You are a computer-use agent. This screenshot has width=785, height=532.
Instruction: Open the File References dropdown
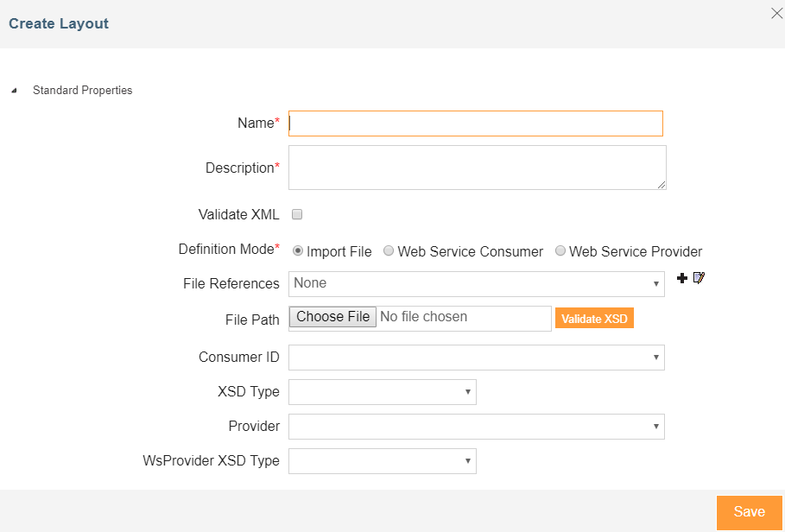(476, 283)
